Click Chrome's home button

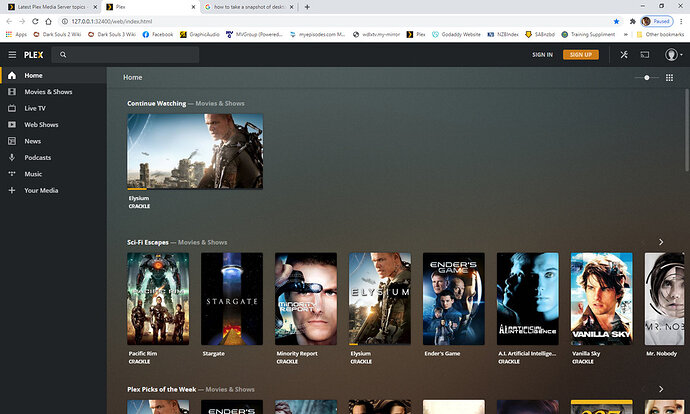(48, 21)
